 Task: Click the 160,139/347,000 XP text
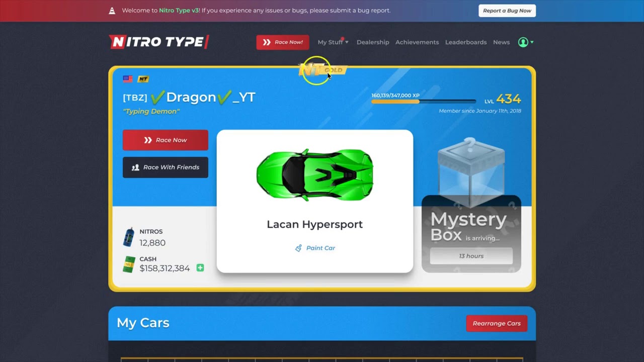(x=395, y=96)
